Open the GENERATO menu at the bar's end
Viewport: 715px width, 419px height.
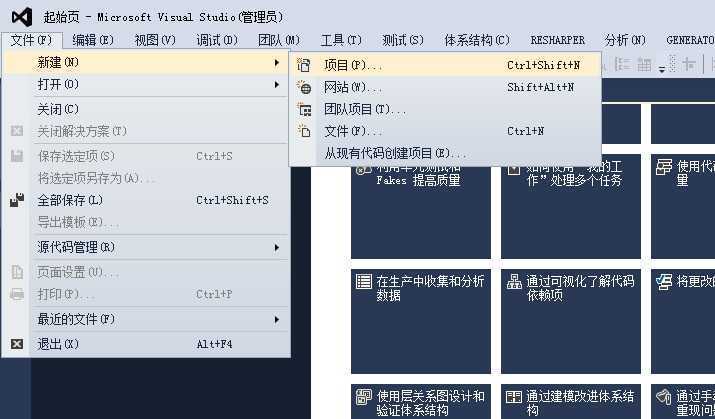[689, 40]
